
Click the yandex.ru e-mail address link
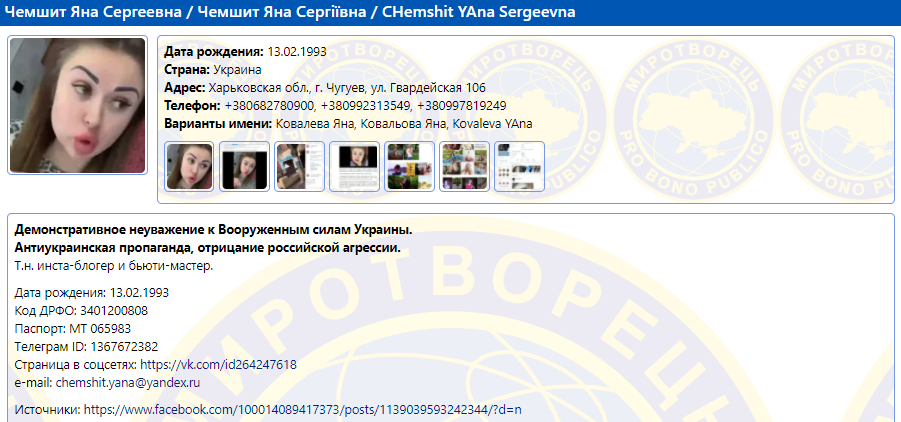tap(128, 383)
